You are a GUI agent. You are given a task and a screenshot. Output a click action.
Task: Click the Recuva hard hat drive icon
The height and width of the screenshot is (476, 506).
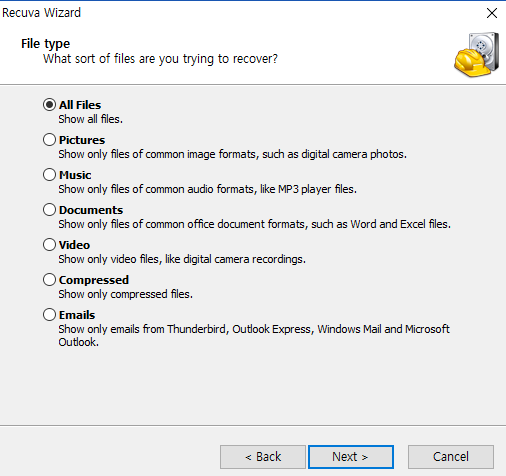click(x=476, y=55)
